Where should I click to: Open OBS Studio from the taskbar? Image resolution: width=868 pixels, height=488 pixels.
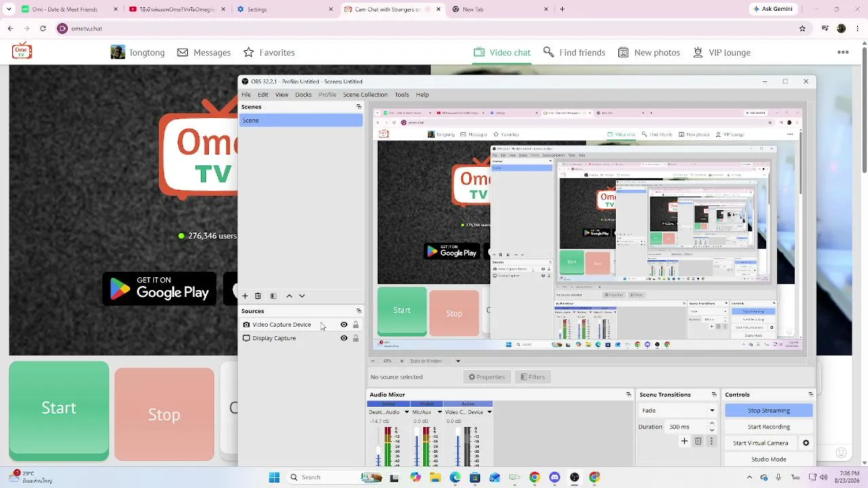point(574,477)
